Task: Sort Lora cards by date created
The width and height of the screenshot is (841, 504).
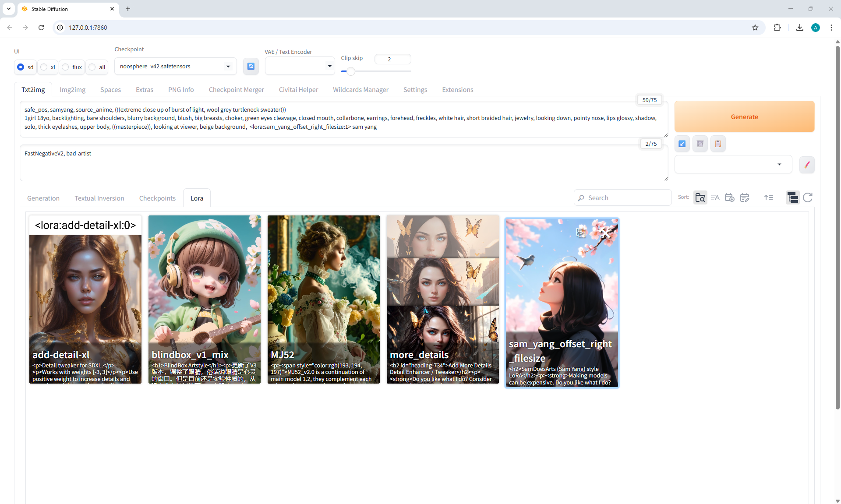Action: click(x=730, y=198)
